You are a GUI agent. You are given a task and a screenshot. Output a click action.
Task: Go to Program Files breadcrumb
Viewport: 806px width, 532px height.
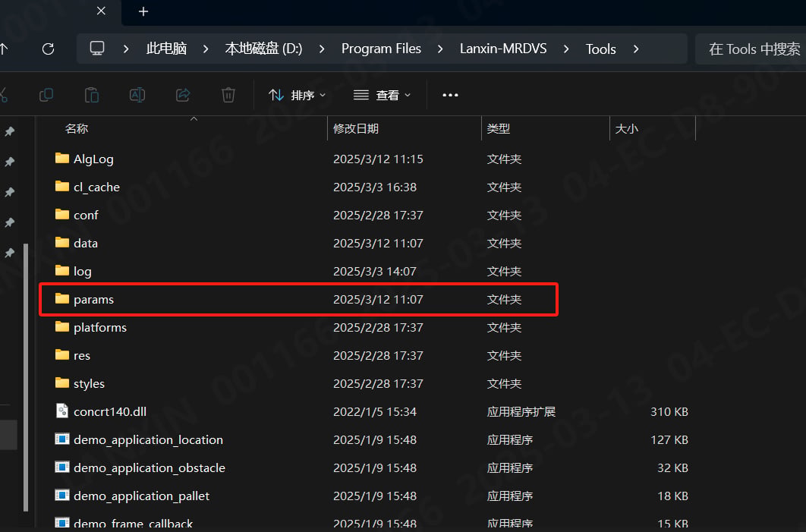click(x=382, y=49)
